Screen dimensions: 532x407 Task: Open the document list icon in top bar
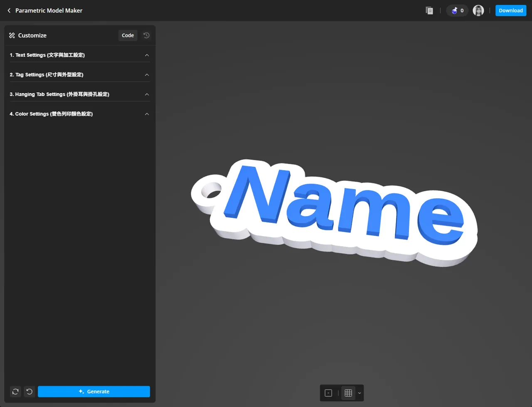pos(429,10)
